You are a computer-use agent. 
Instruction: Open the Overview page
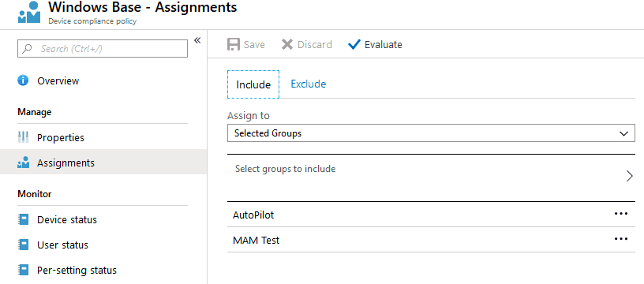(x=58, y=80)
